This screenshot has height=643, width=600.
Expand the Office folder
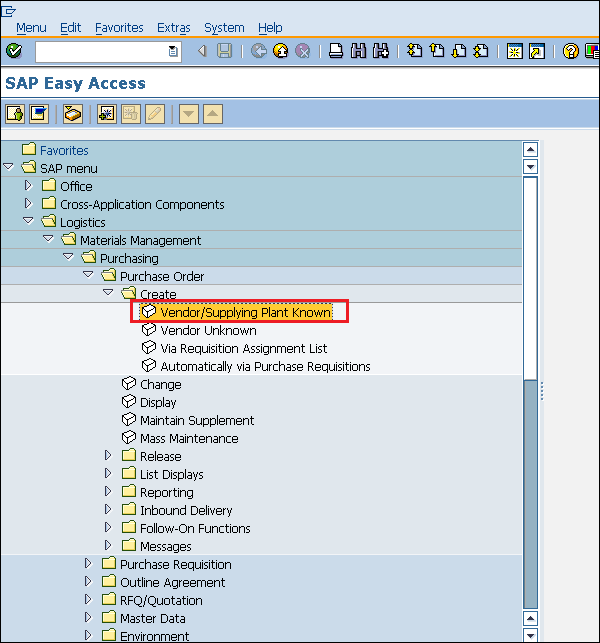coord(28,185)
